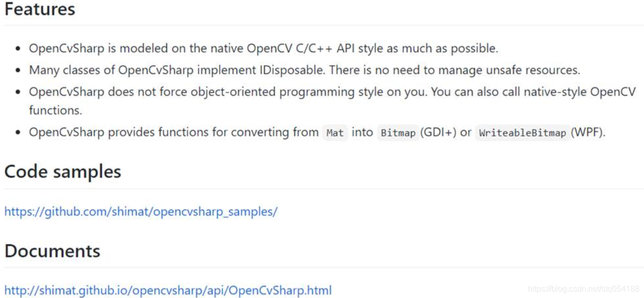Click the Features heading
Image resolution: width=644 pixels, height=298 pixels.
(x=40, y=9)
